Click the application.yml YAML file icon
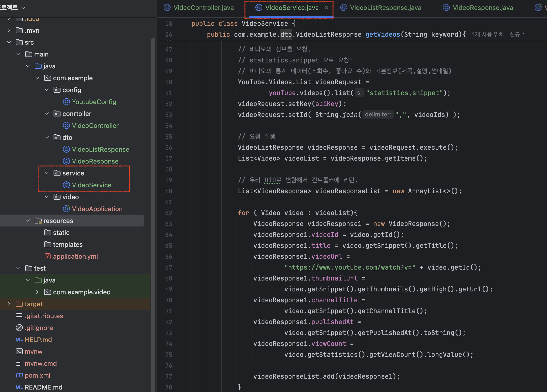Screen dimensions: 547x392 coord(48,256)
